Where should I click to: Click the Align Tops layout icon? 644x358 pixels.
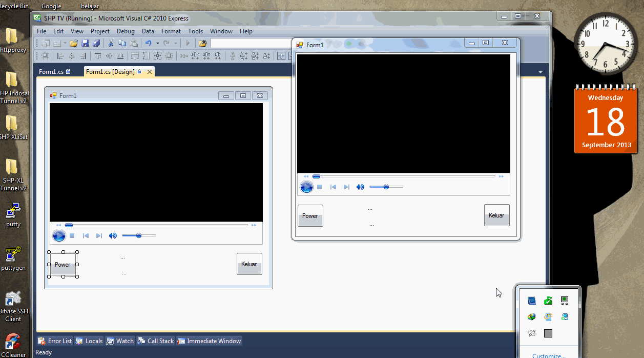pos(98,56)
